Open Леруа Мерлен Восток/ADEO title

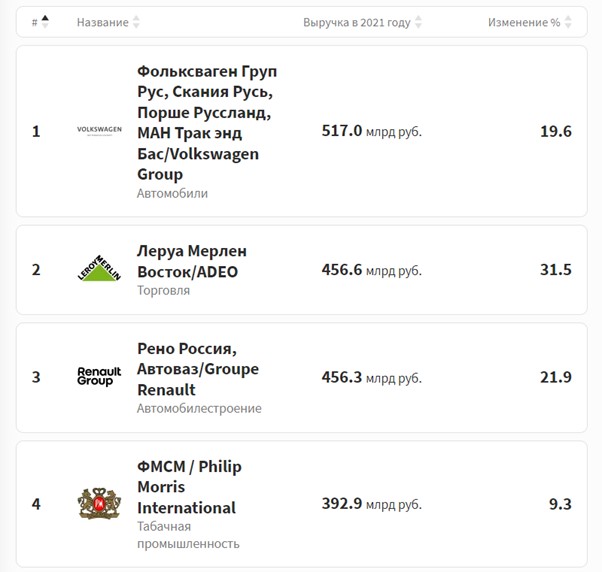(x=191, y=261)
